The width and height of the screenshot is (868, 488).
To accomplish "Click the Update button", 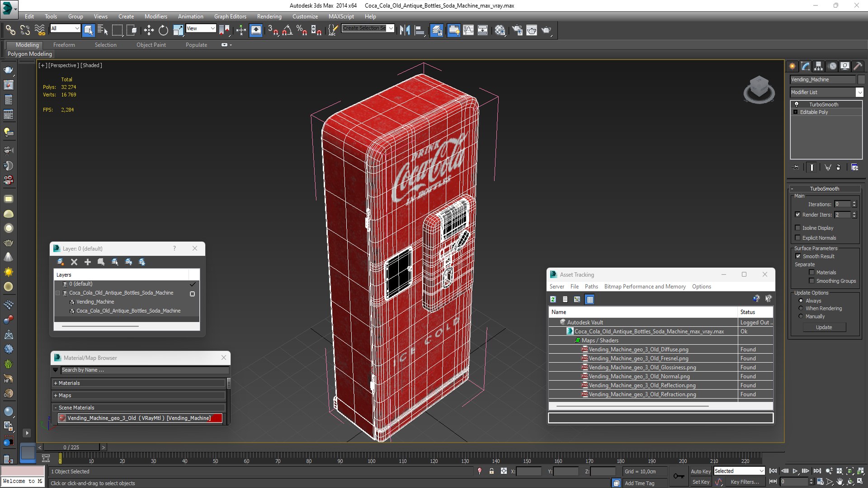I will coord(824,327).
